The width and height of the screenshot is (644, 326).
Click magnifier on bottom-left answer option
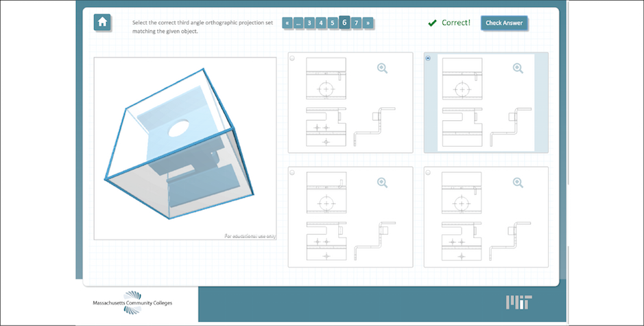(x=382, y=183)
